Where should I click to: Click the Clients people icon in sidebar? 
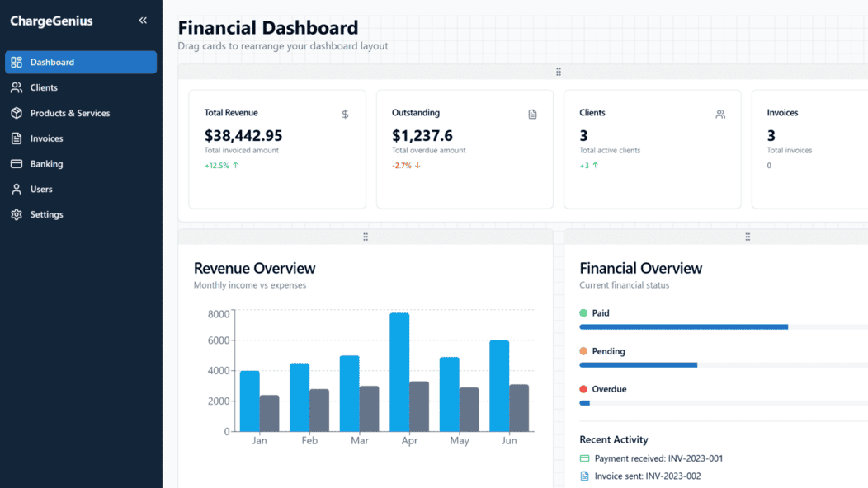(x=16, y=87)
